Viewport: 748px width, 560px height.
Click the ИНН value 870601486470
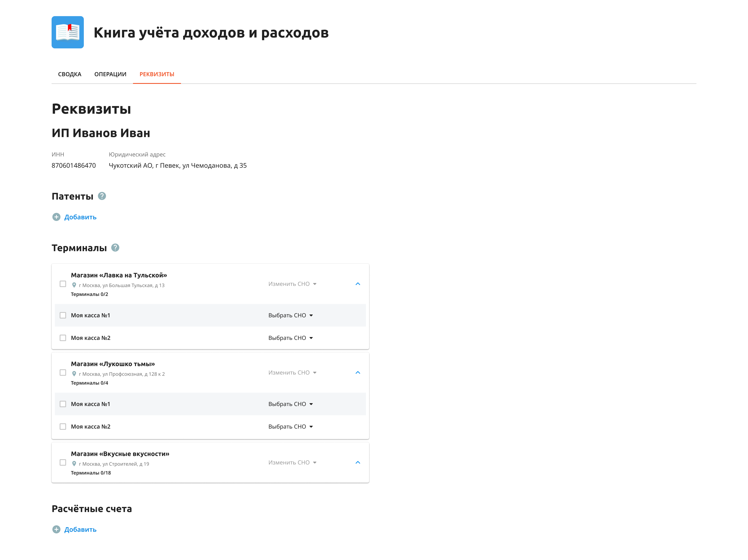click(x=74, y=166)
